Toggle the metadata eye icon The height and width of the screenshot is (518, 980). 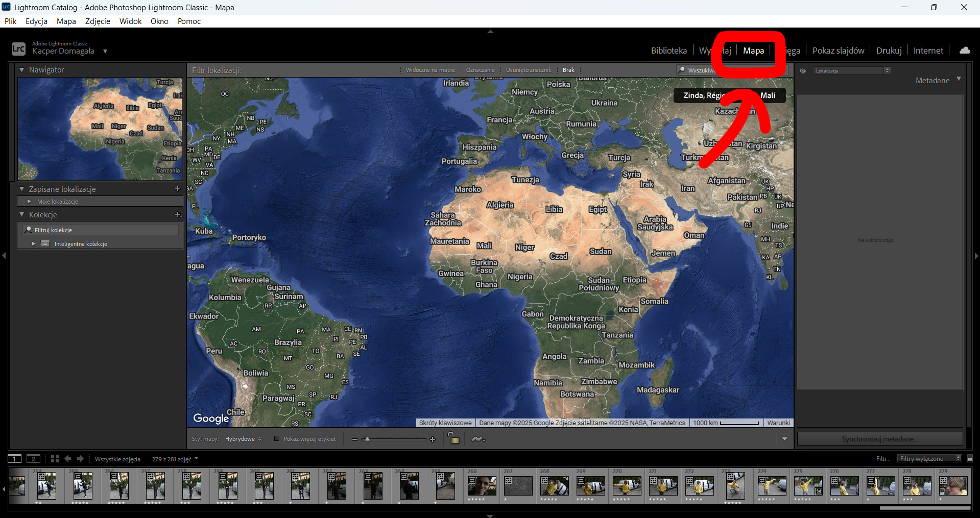pos(803,71)
